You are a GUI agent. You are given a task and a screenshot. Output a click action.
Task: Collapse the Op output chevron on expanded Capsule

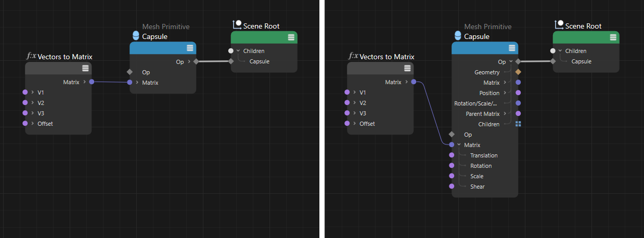tap(510, 61)
